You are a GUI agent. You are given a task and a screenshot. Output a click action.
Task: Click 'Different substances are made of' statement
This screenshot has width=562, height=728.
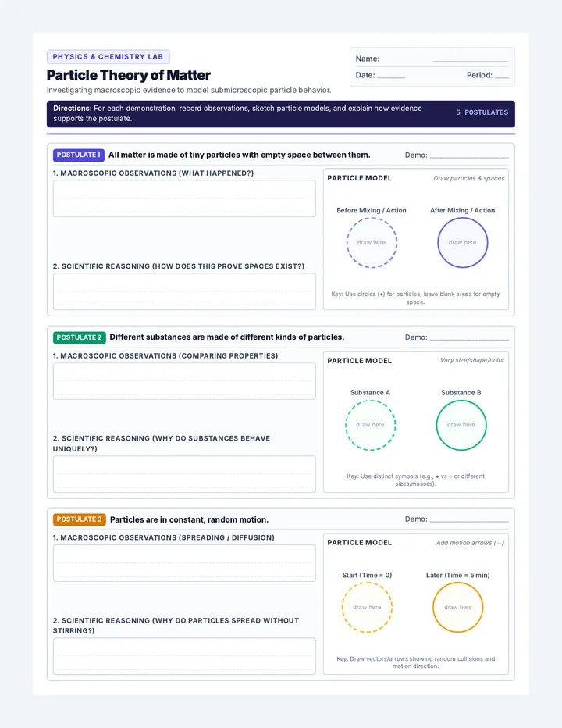click(x=227, y=337)
